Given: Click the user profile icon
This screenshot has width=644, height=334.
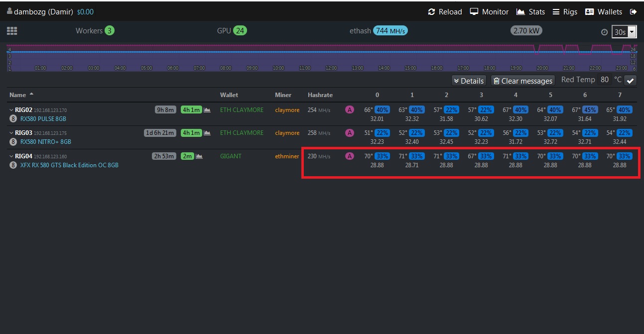Looking at the screenshot, I should point(9,11).
